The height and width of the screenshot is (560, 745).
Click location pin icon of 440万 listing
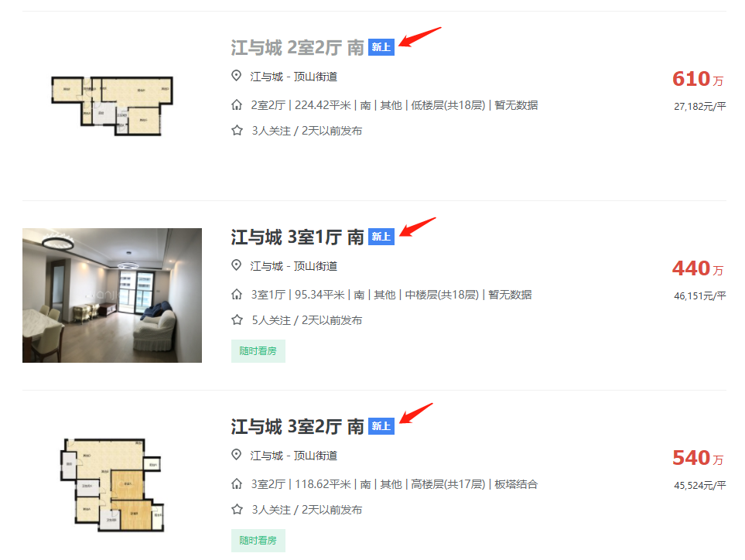(x=236, y=265)
